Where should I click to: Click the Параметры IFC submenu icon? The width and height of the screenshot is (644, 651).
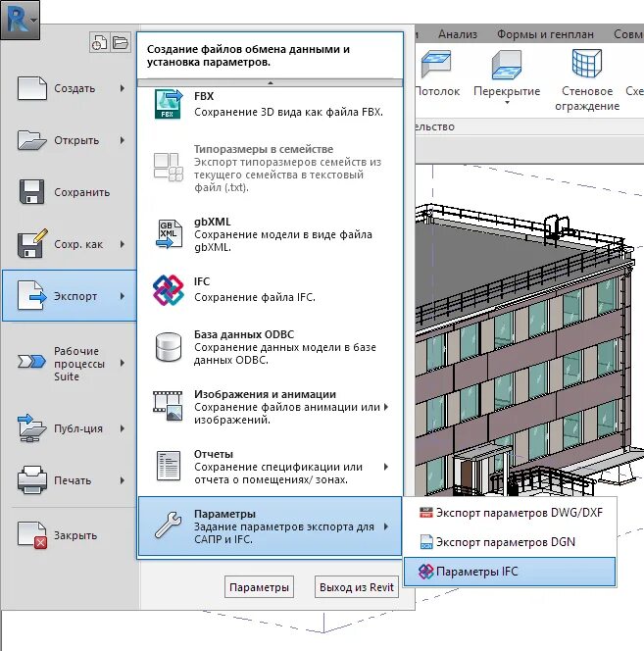[426, 572]
